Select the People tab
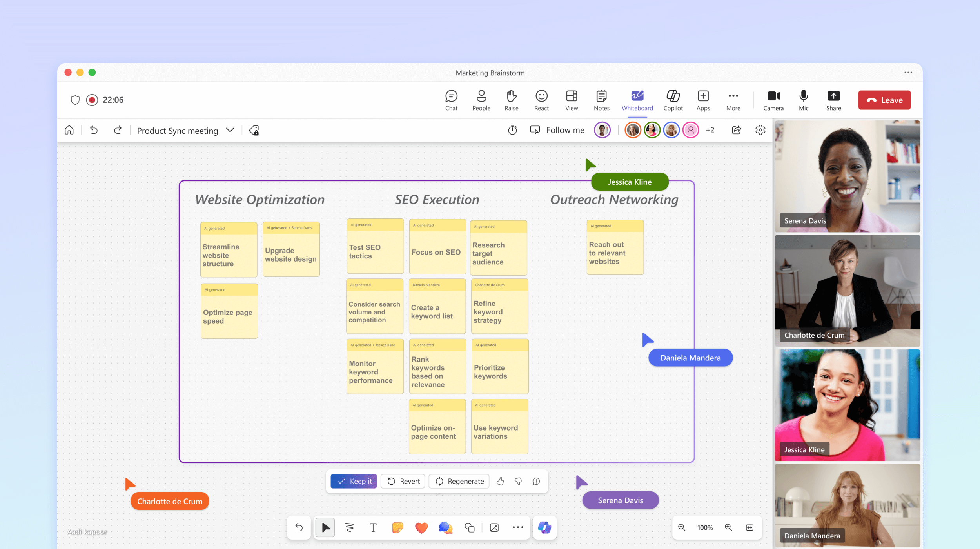Screen dimensions: 980x549 (x=481, y=99)
